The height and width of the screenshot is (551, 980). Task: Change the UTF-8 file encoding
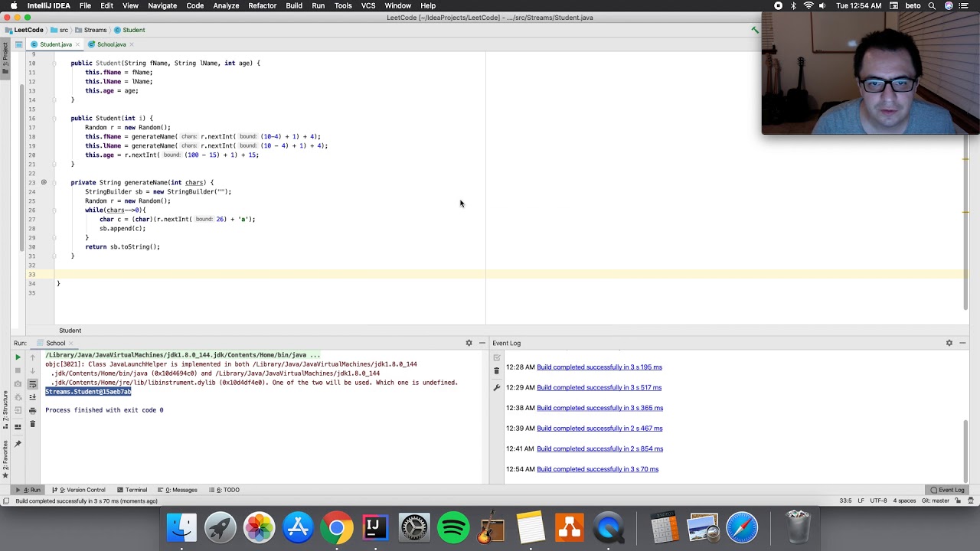pos(878,501)
